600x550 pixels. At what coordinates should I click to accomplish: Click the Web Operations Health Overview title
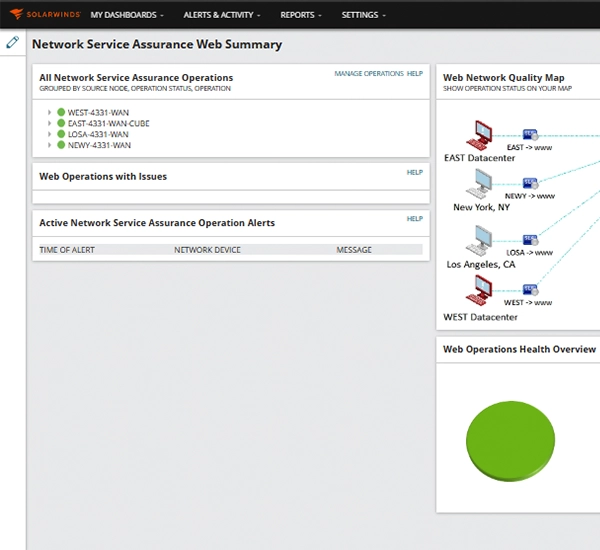(519, 349)
